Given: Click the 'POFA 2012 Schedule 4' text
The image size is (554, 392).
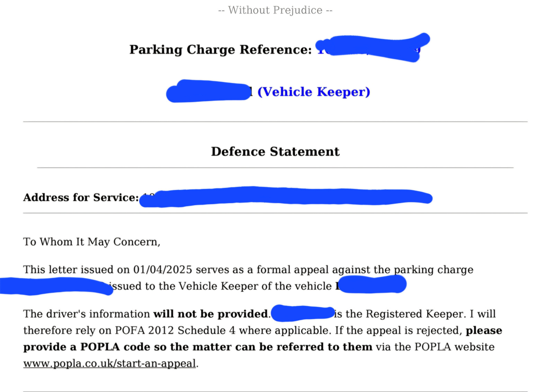Looking at the screenshot, I should click(x=175, y=330).
